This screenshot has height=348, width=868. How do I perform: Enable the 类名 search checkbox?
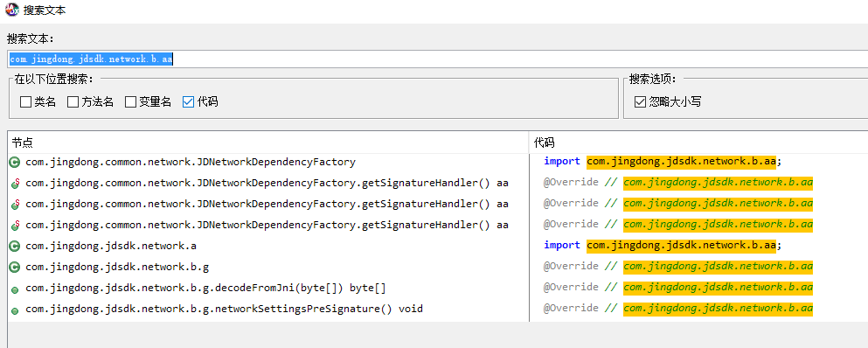(x=25, y=102)
